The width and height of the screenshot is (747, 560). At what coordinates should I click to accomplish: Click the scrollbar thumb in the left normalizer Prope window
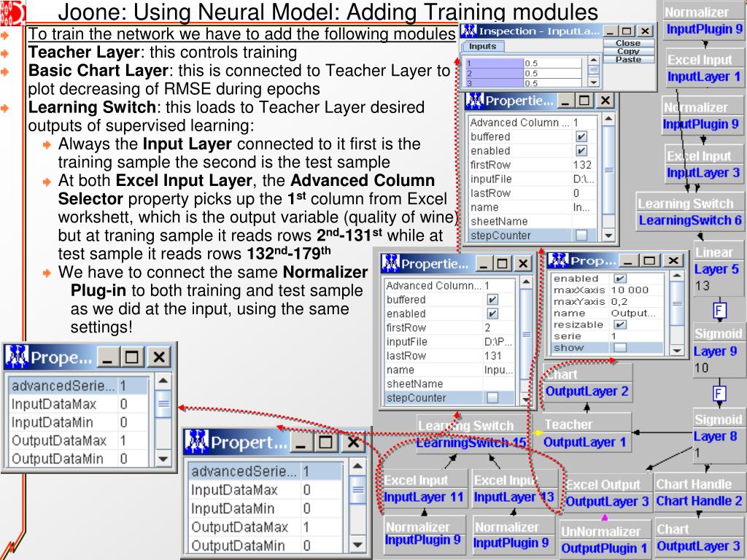coord(163,404)
